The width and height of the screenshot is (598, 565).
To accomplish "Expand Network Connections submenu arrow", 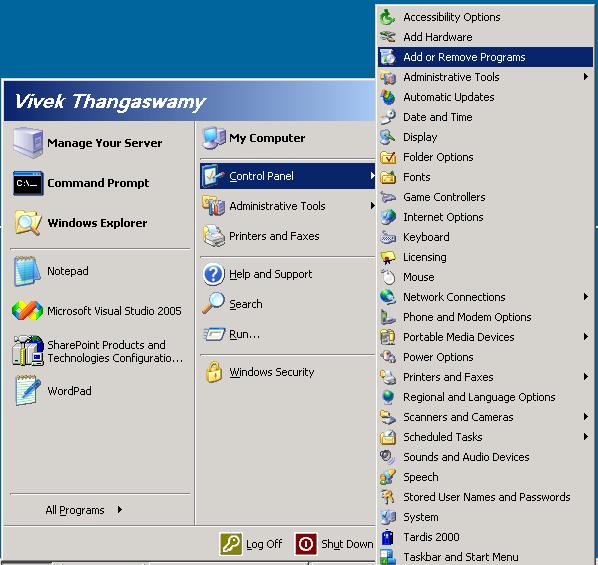I will (586, 297).
